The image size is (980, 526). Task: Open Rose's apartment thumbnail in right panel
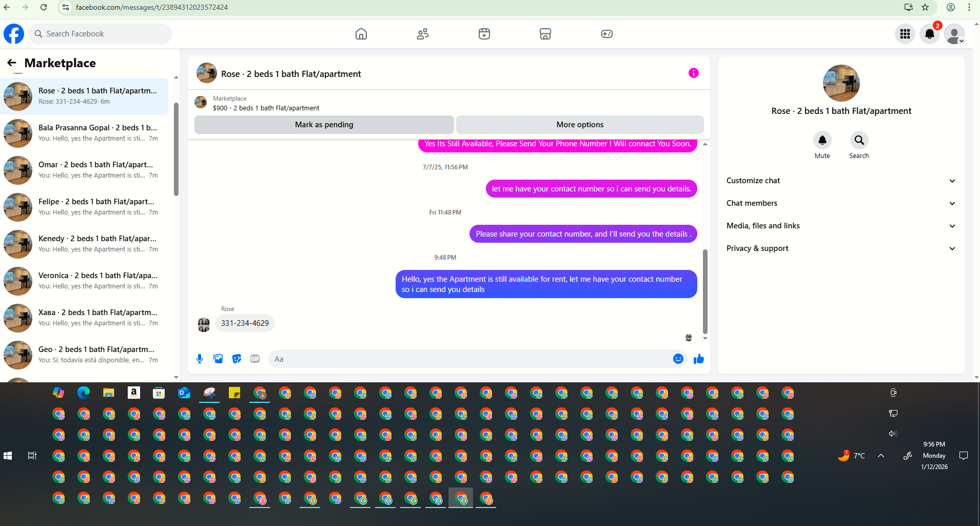point(841,83)
